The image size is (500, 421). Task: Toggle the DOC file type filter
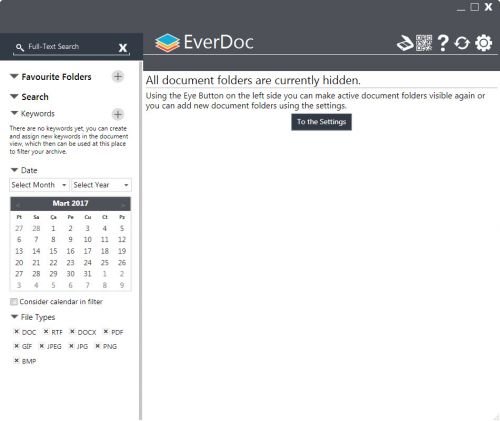16,332
